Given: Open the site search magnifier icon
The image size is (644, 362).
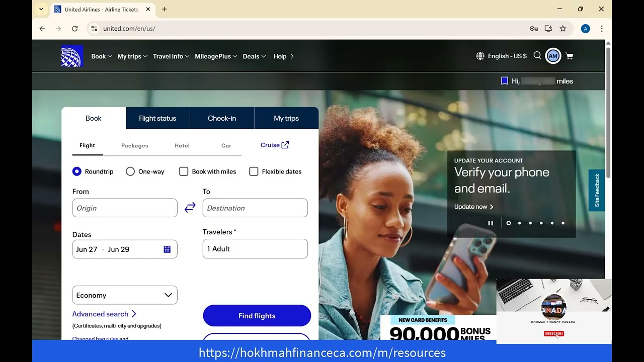Looking at the screenshot, I should point(537,56).
